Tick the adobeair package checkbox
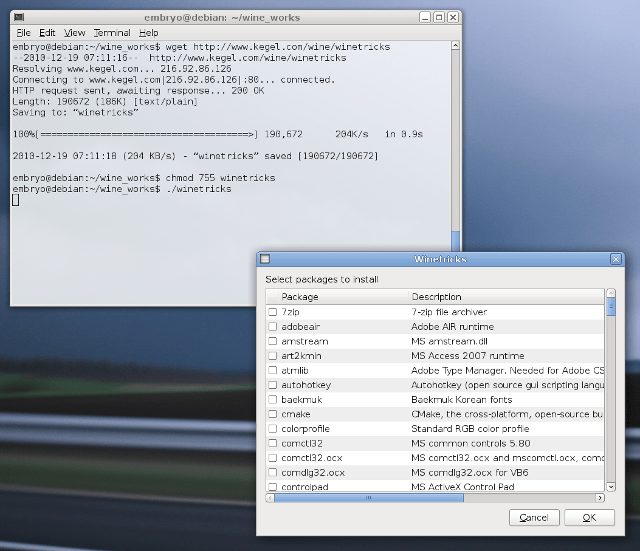The height and width of the screenshot is (551, 640). pyautogui.click(x=273, y=327)
